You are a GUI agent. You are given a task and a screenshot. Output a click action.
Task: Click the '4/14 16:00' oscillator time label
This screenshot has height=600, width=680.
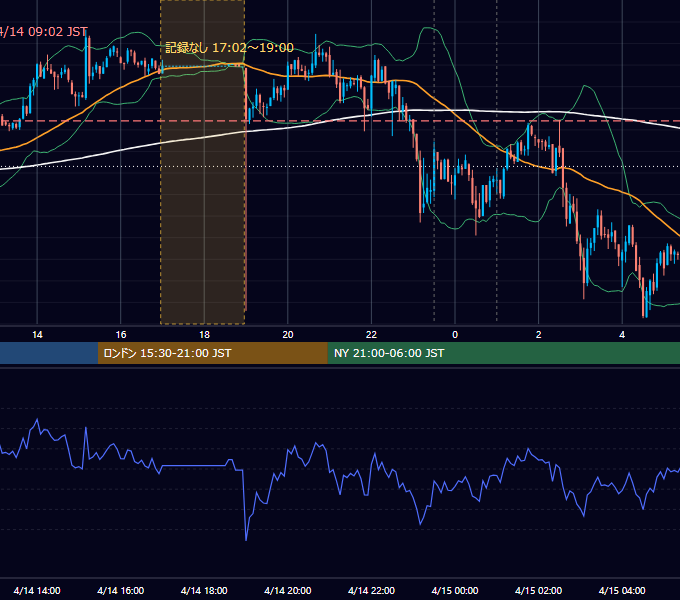click(x=121, y=591)
